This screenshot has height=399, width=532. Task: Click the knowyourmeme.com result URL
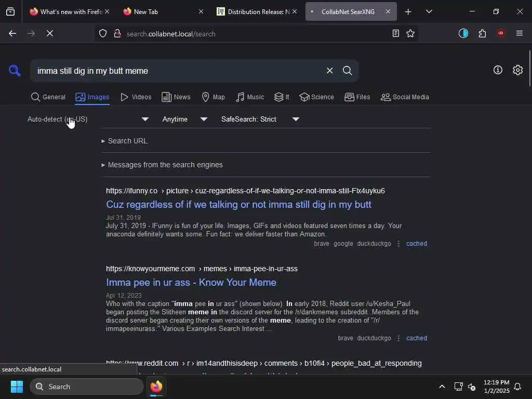[202, 269]
